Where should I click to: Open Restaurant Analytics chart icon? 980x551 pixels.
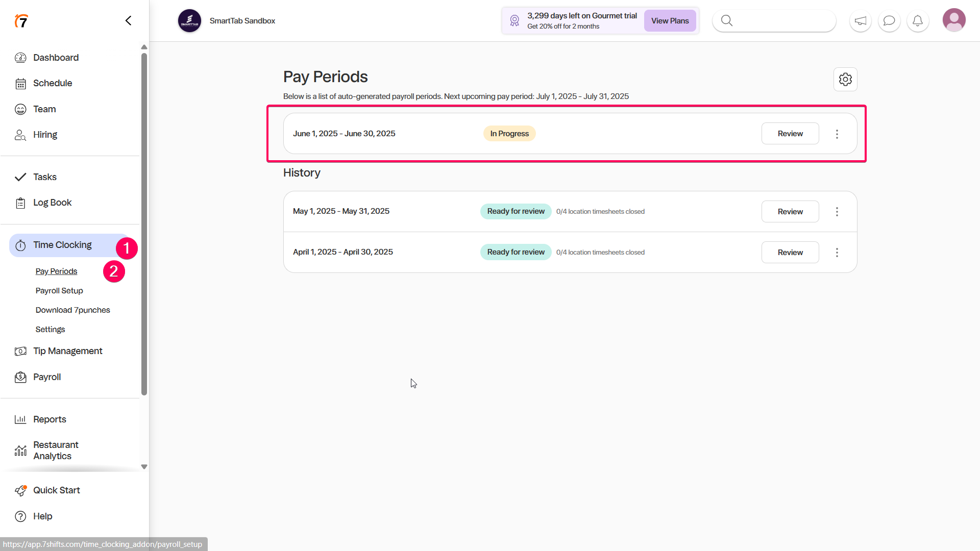pyautogui.click(x=20, y=450)
